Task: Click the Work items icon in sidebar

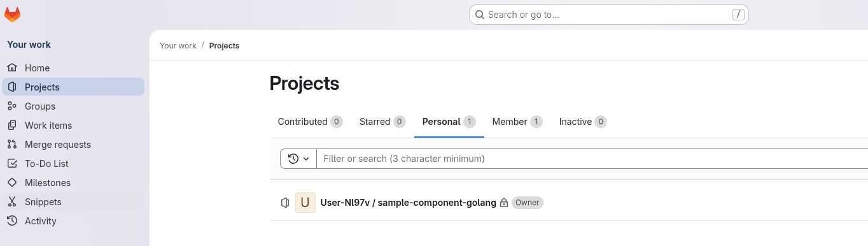Action: pyautogui.click(x=12, y=125)
